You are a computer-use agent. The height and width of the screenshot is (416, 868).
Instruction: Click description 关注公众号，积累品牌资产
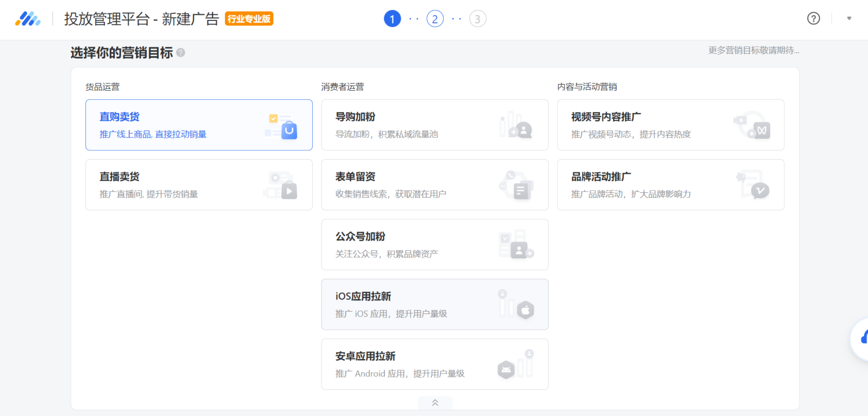click(387, 254)
